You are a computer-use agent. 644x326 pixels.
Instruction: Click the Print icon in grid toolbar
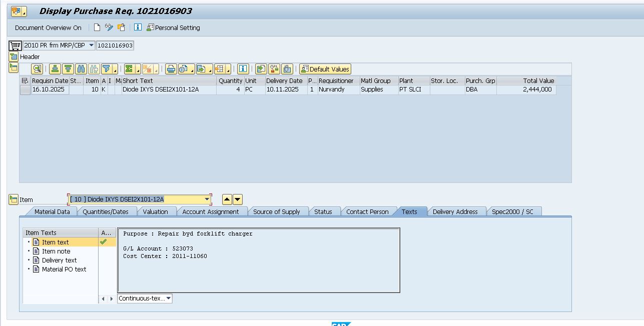171,69
